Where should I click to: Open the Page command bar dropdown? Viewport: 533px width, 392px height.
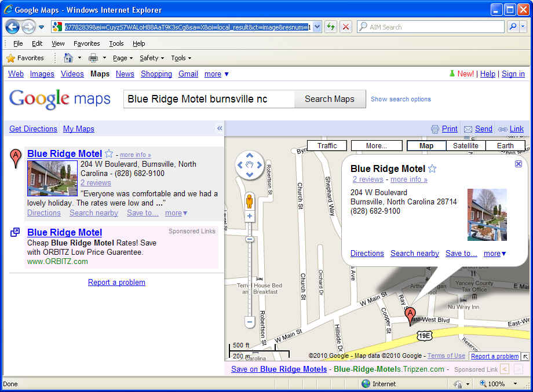tap(123, 58)
